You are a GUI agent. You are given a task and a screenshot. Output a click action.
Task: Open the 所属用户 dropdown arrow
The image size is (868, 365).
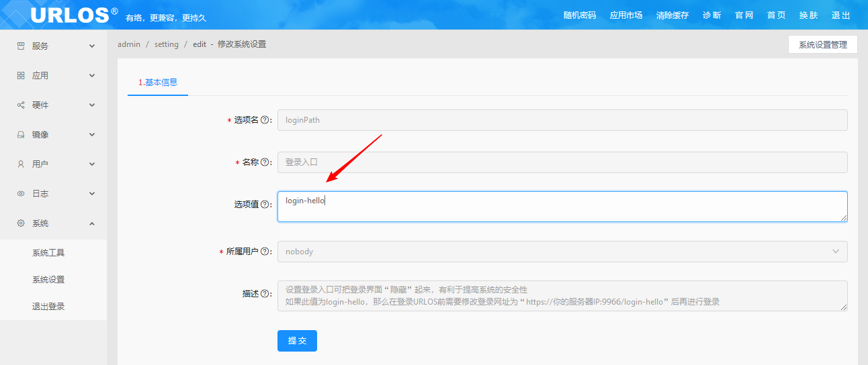coord(836,252)
